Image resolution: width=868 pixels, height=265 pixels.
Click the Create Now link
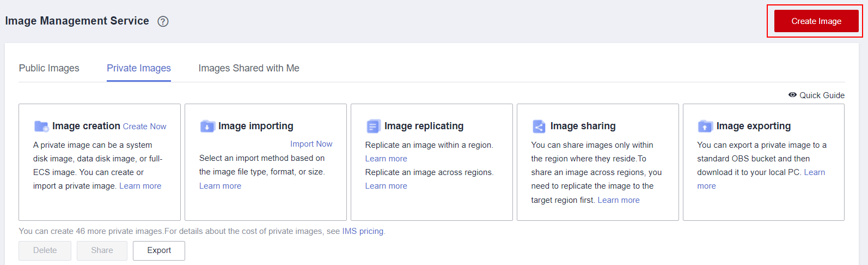pos(144,127)
